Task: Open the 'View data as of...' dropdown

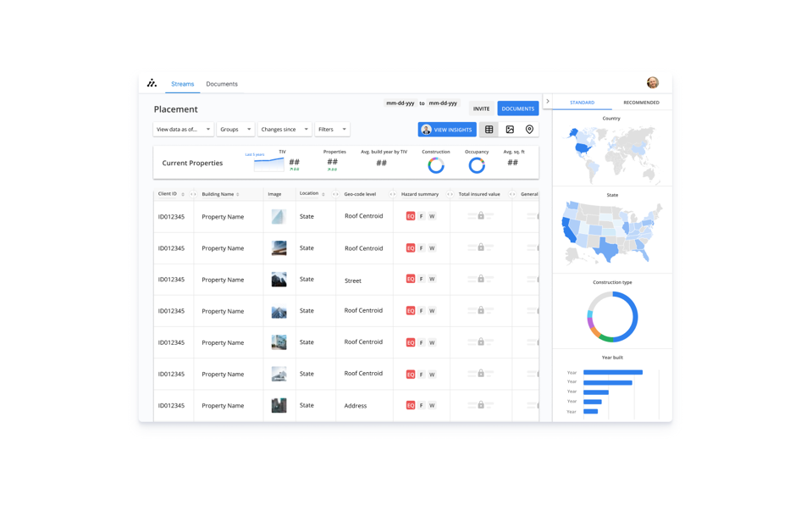Action: pos(183,130)
